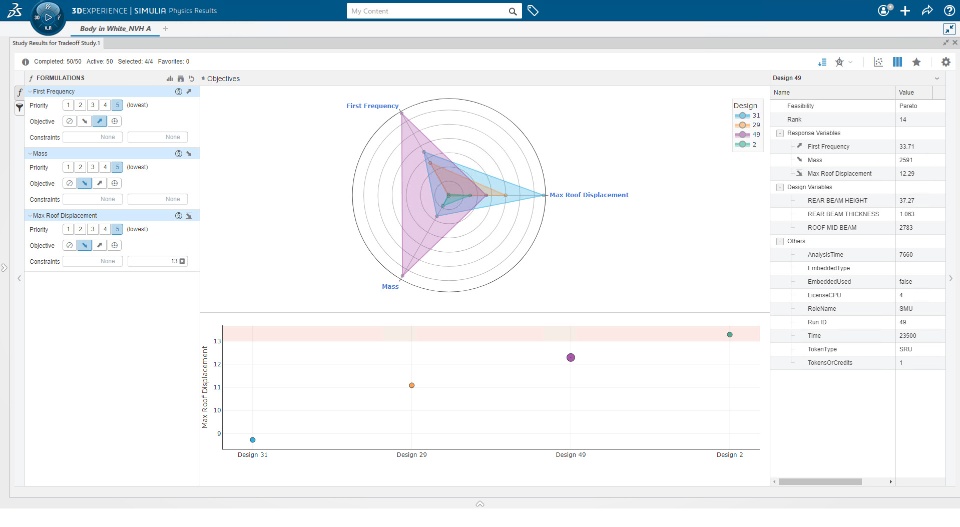
Task: Collapse the Response Variables group
Action: [x=780, y=133]
